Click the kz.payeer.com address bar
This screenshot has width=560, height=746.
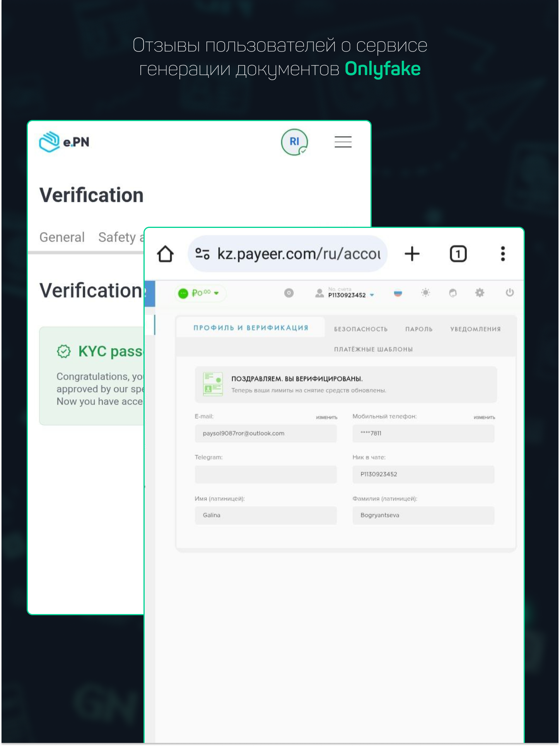click(299, 254)
